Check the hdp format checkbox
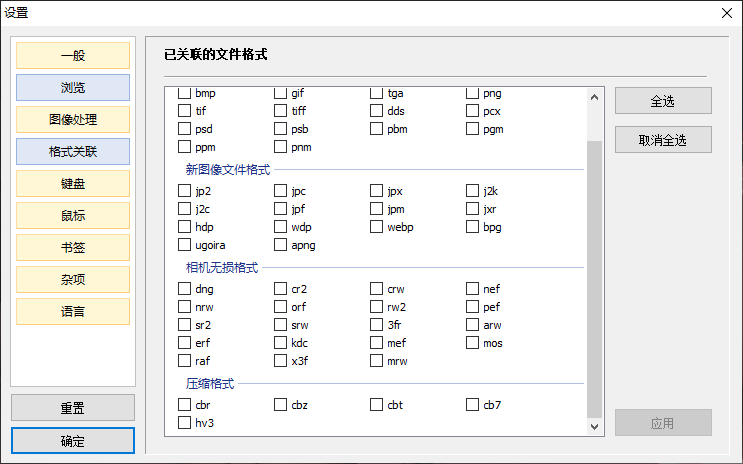 coord(184,227)
